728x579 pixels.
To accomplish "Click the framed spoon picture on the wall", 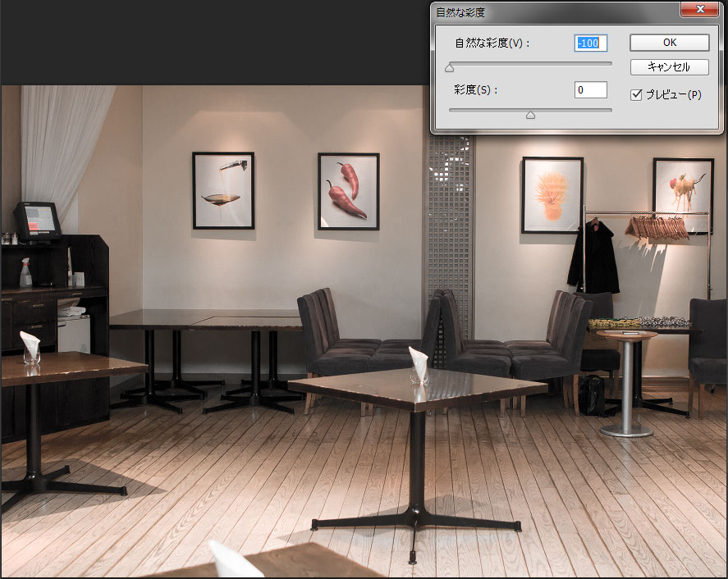I will pos(223,190).
